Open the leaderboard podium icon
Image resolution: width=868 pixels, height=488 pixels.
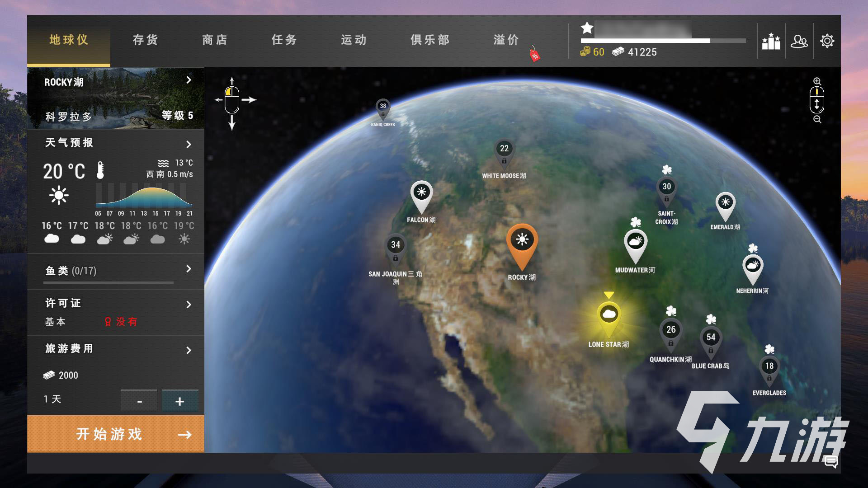(x=771, y=41)
